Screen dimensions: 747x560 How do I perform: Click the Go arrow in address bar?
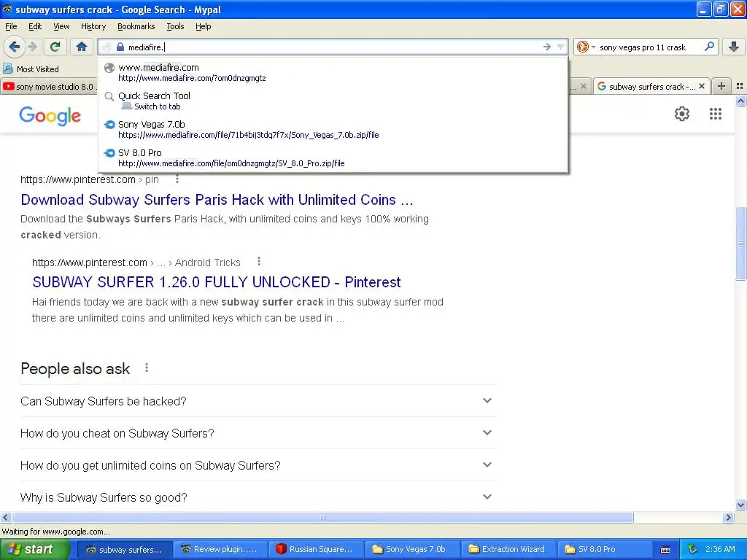547,47
